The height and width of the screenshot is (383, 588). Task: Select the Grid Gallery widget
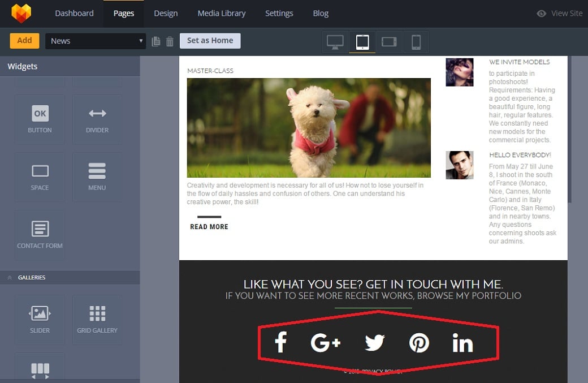(97, 320)
